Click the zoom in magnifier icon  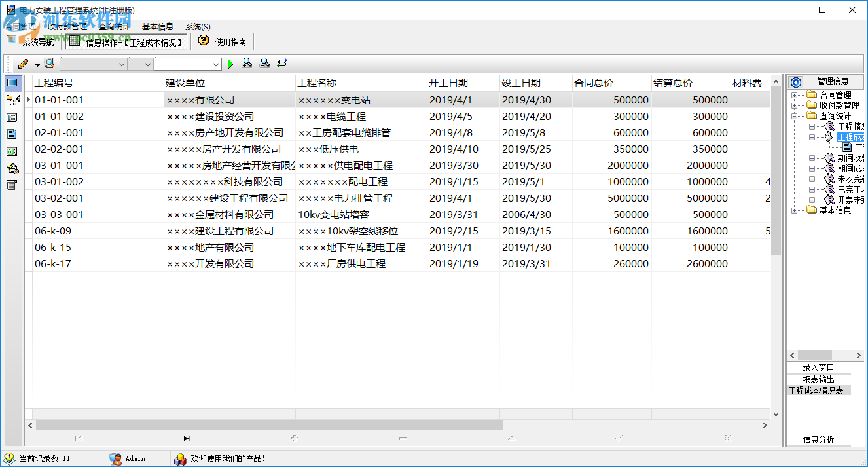(247, 63)
